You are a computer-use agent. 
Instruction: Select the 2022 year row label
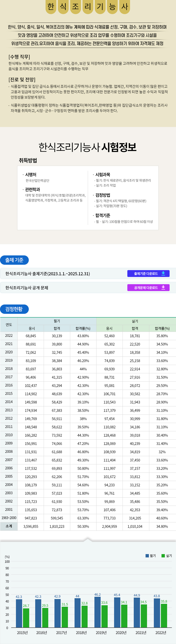(x=9, y=336)
